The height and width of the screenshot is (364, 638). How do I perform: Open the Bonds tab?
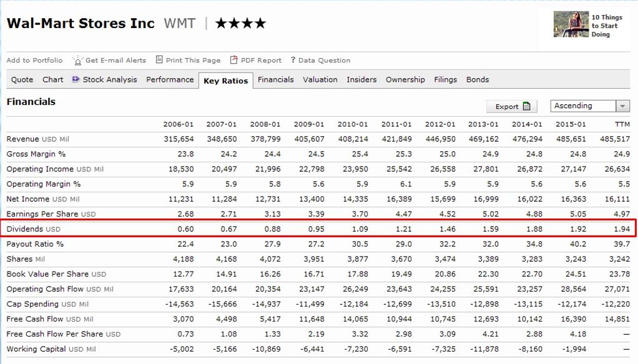point(478,79)
